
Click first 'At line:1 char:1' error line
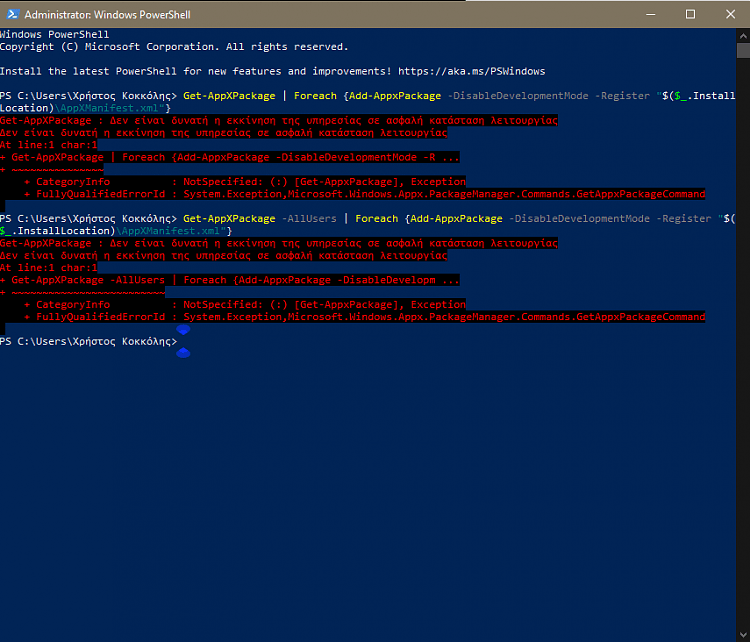(x=48, y=145)
